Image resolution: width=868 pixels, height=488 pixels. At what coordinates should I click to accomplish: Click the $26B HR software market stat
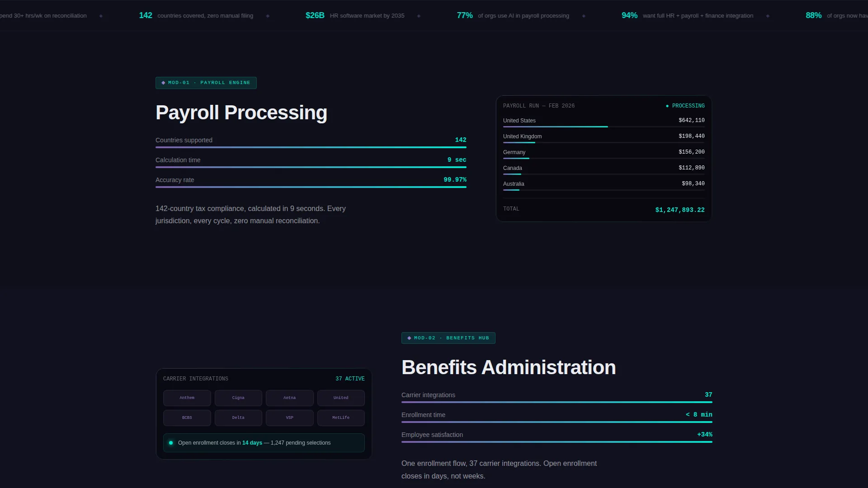click(355, 15)
